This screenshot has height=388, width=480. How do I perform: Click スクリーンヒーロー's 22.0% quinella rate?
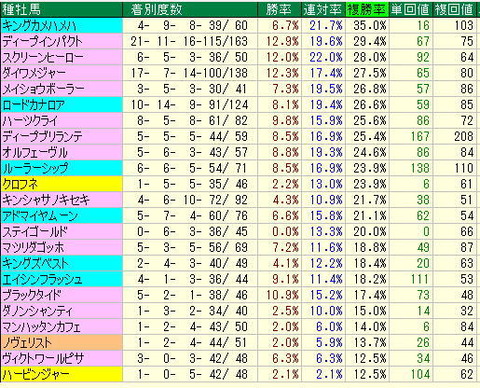tap(326, 57)
